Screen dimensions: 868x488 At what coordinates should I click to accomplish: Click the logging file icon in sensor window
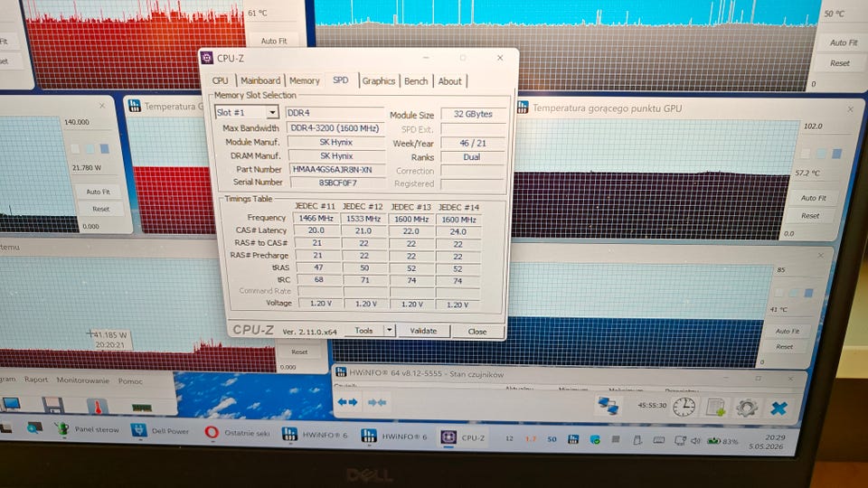(x=716, y=408)
